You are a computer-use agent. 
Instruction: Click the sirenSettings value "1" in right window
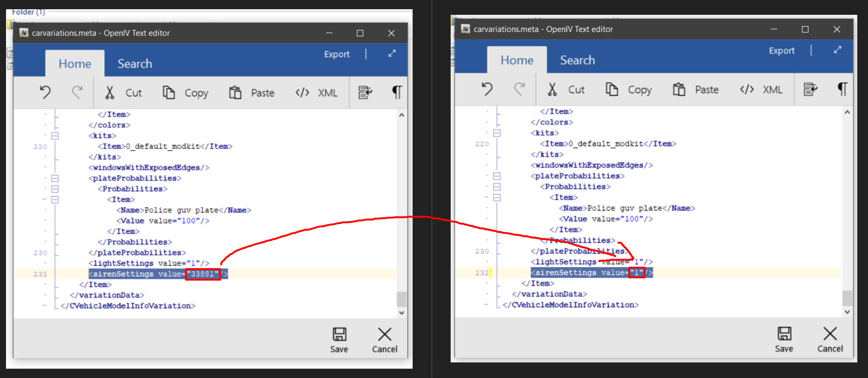coord(636,273)
